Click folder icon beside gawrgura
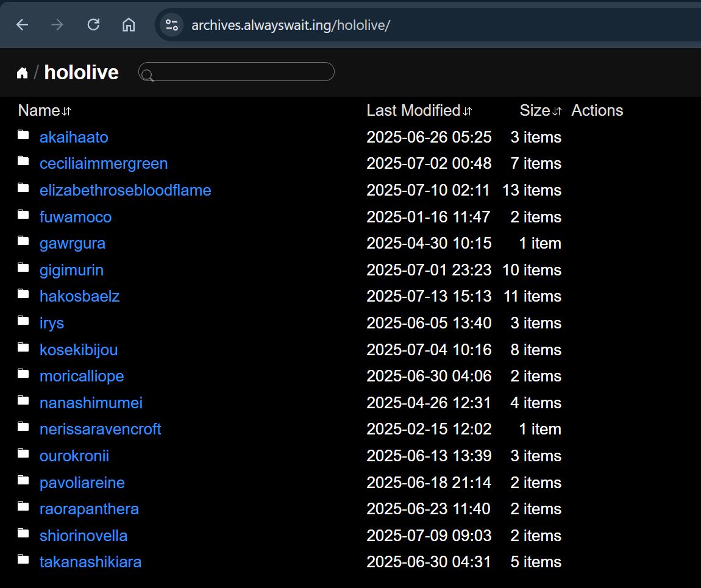This screenshot has width=701, height=588. (x=23, y=241)
